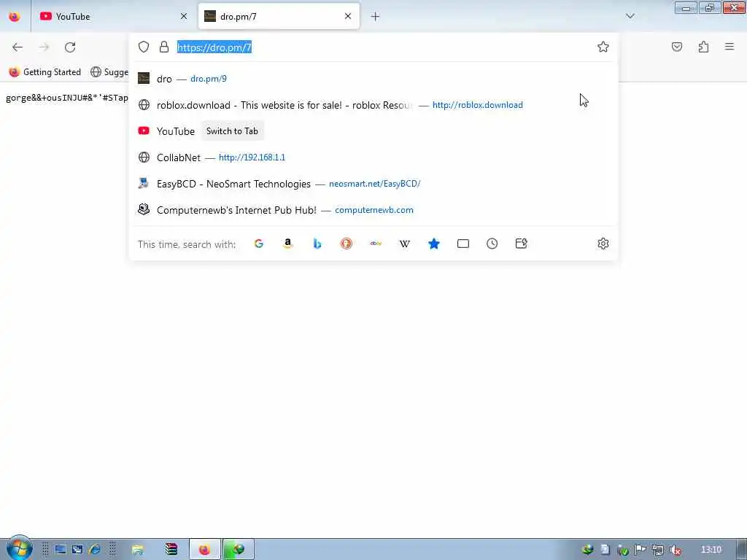Open Save to Pocket button
This screenshot has height=560, width=747.
(x=677, y=47)
